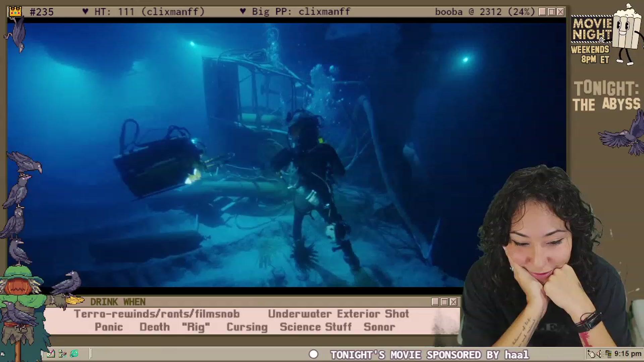Click the 'DRINK WHEN' window title
644x362 pixels.
[118, 302]
